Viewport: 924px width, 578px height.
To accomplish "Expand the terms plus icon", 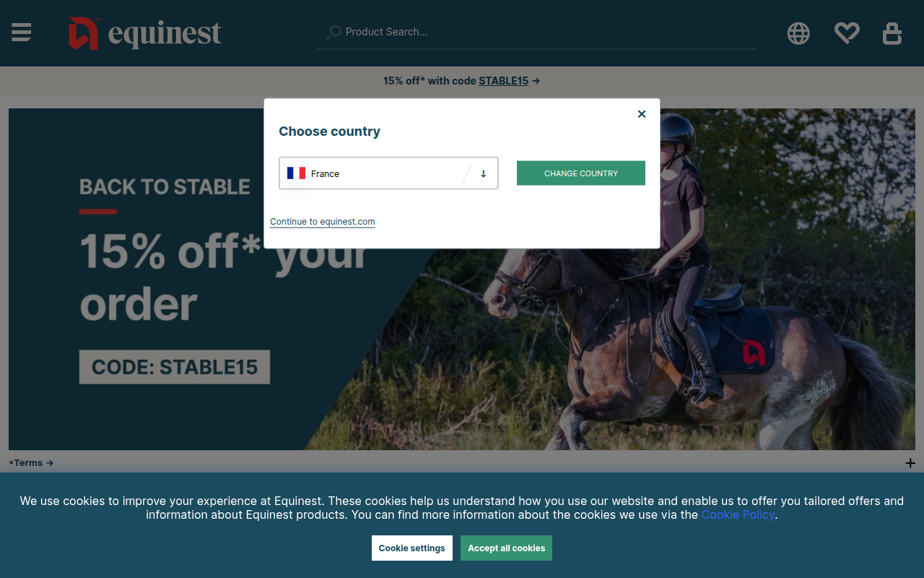I will (x=910, y=463).
